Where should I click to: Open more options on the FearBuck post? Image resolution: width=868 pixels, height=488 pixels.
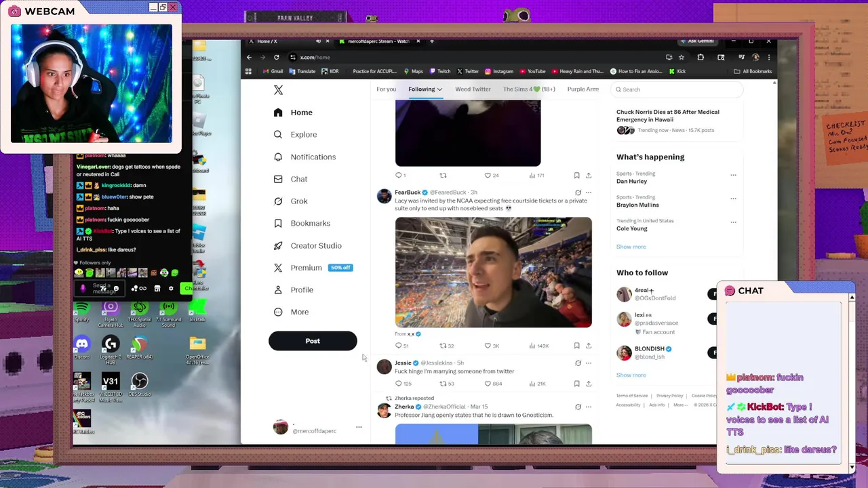pos(589,192)
